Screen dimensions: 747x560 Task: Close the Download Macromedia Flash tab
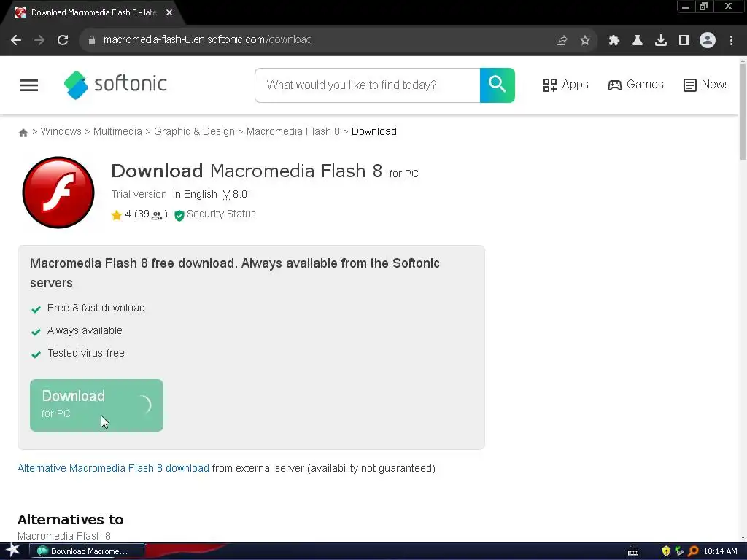tap(169, 13)
